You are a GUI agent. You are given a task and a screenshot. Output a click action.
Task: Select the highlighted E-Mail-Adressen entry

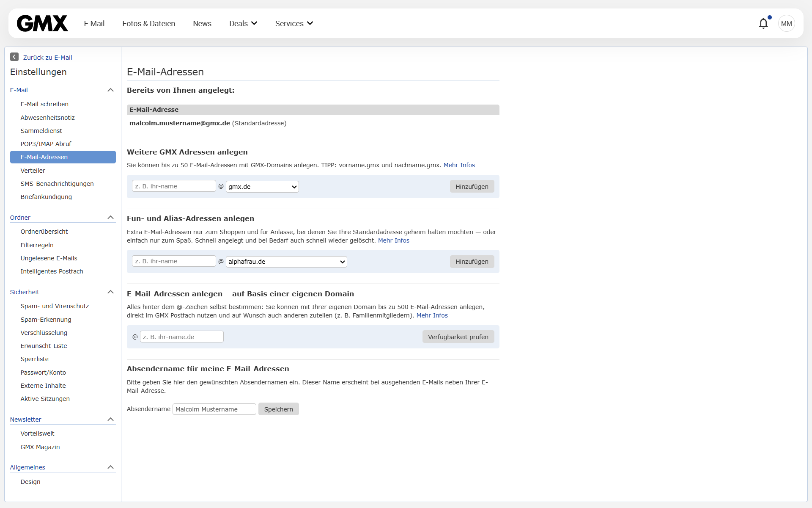pyautogui.click(x=63, y=157)
